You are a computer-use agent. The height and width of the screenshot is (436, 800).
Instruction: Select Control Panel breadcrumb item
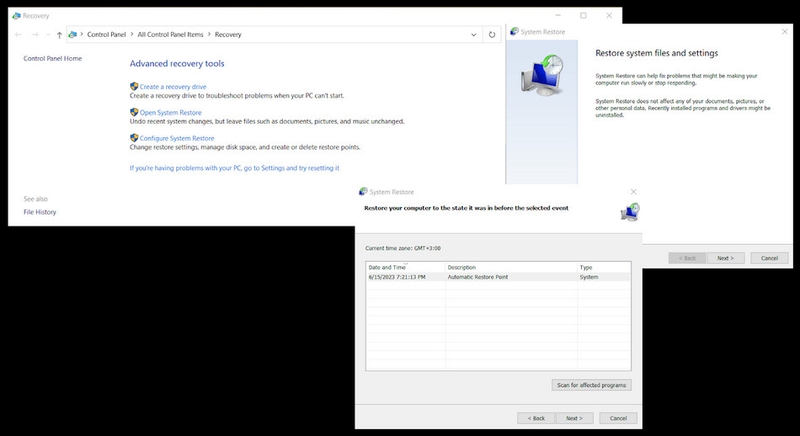pyautogui.click(x=106, y=35)
